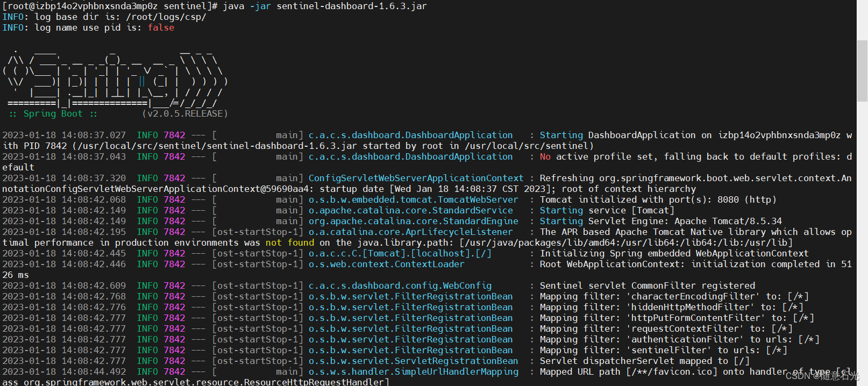Click the 'sentinelFilter' mapping text

point(669,350)
